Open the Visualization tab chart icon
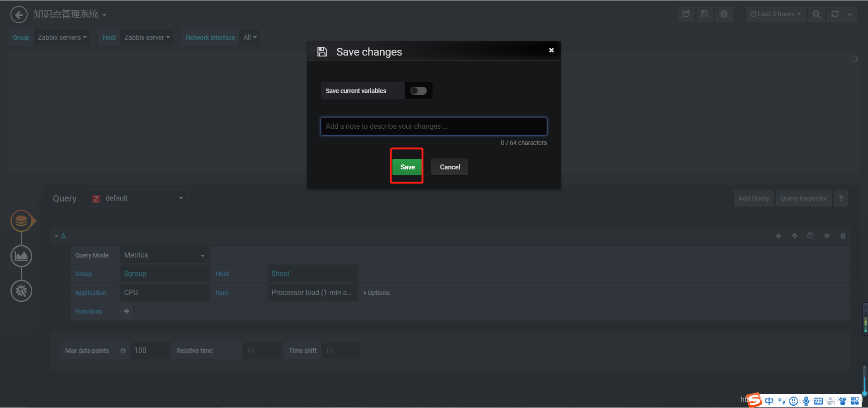Image resolution: width=868 pixels, height=408 pixels. (21, 256)
